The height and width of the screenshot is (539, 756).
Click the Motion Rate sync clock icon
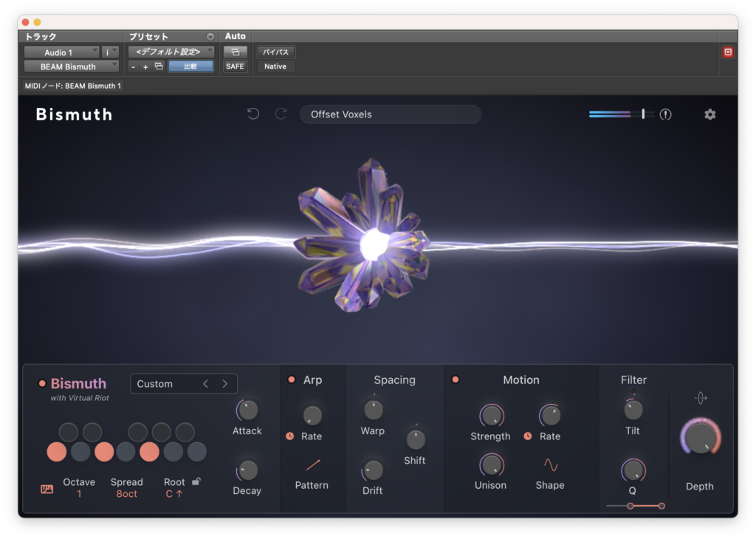(x=528, y=436)
